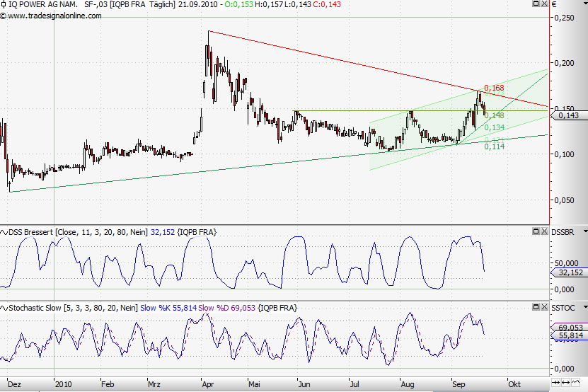Click the open value O:0,153
The height and width of the screenshot is (392, 588).
(238, 4)
